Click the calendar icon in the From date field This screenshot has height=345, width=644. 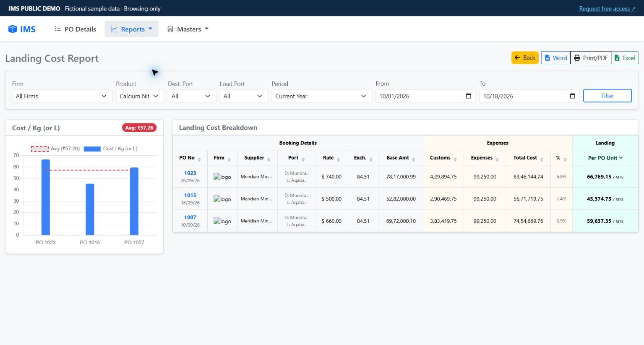pos(469,96)
